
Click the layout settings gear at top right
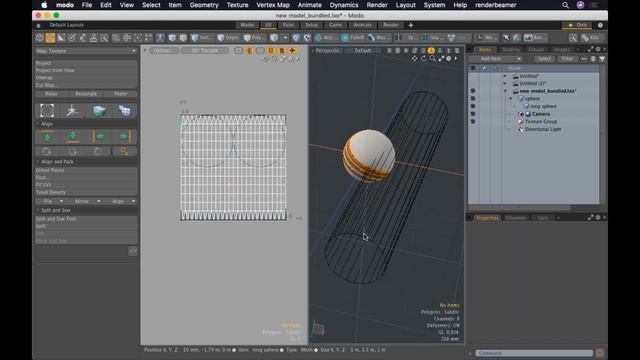[600, 25]
